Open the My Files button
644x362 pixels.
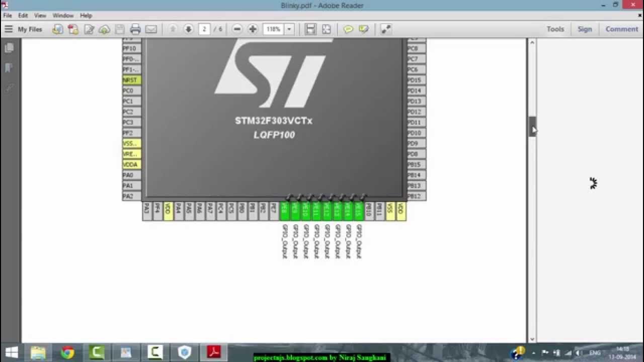23,29
